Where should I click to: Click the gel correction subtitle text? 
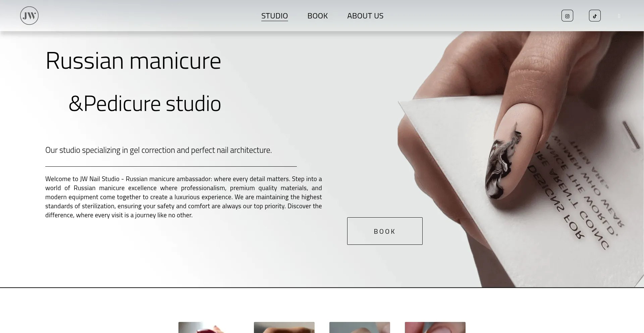[x=158, y=150]
